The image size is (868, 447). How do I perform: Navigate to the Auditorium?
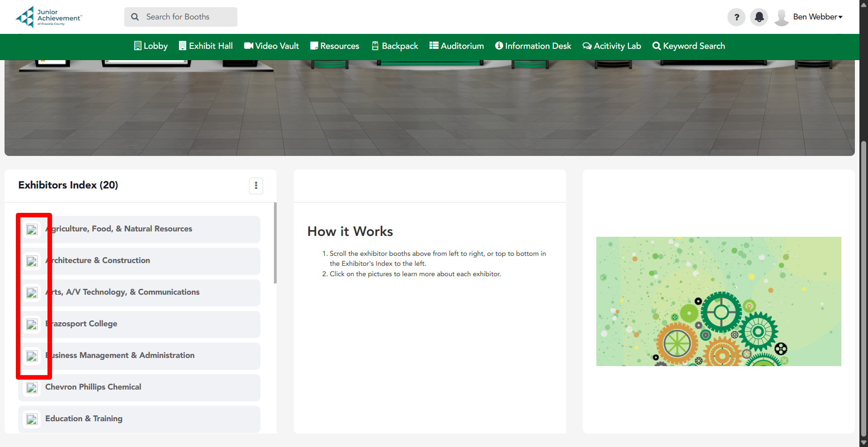[x=457, y=46]
